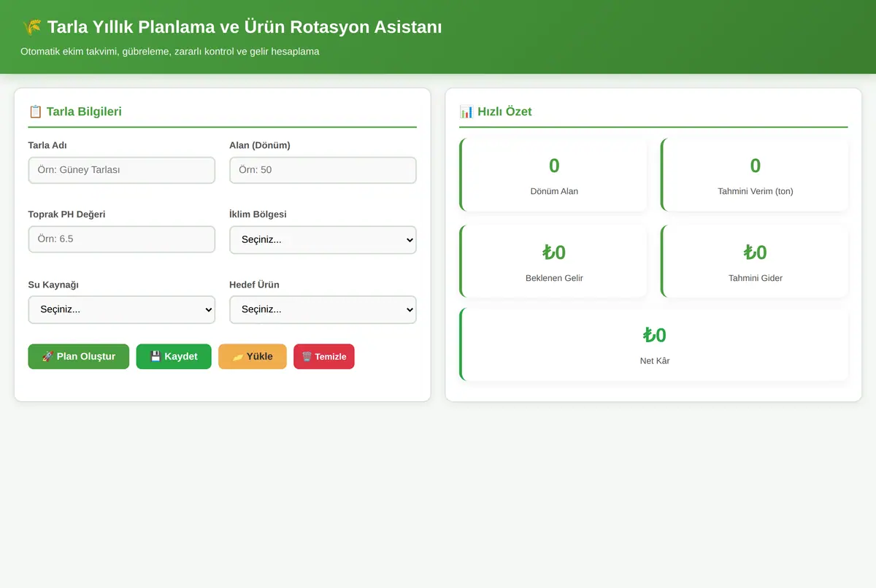Open the Su Kaynağı dropdown

pos(122,309)
